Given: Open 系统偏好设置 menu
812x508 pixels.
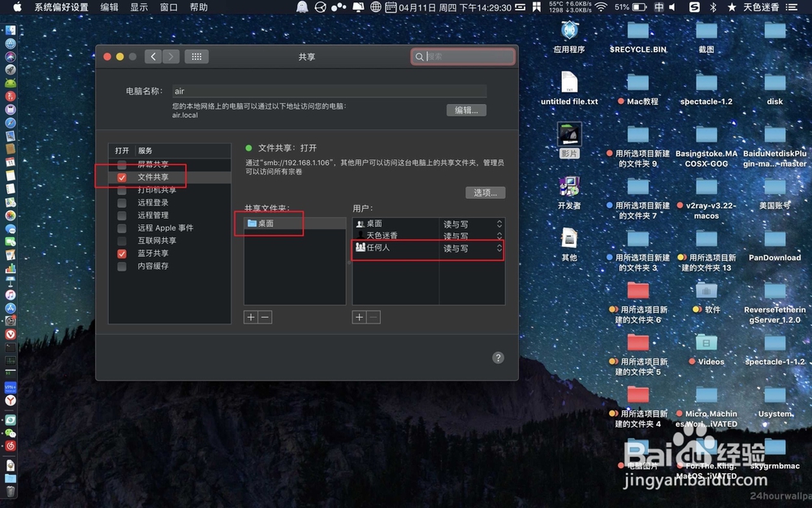Looking at the screenshot, I should point(61,7).
